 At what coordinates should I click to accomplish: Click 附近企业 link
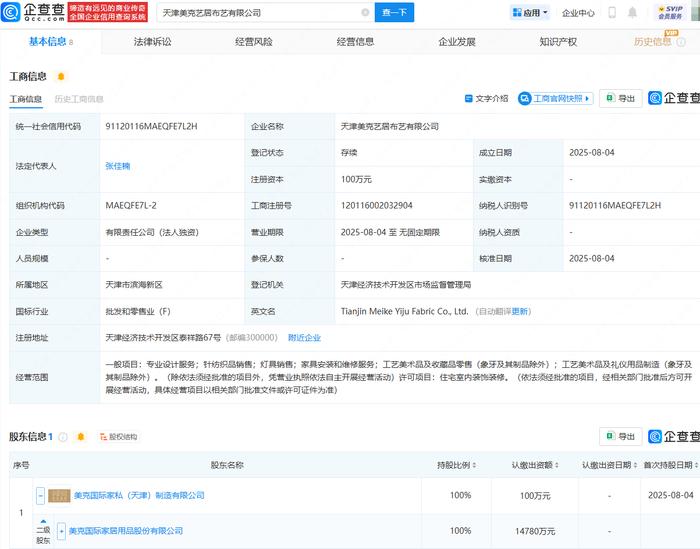pyautogui.click(x=304, y=338)
